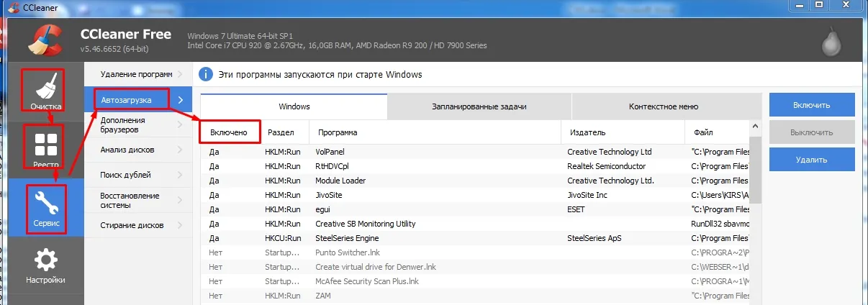Expand Автозагрузка chevron arrow
The height and width of the screenshot is (305, 868).
pyautogui.click(x=181, y=99)
